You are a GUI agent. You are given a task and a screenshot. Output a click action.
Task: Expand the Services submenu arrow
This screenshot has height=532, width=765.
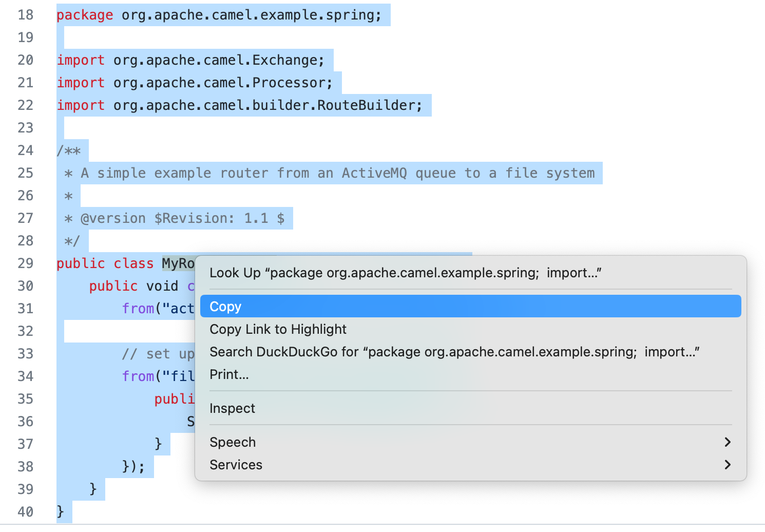[727, 465]
